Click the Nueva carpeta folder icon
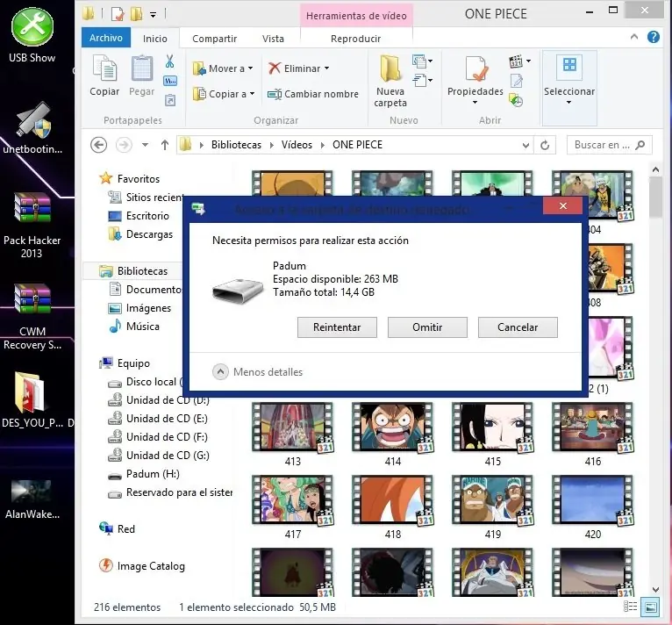Image resolution: width=672 pixels, height=625 pixels. pos(390,68)
